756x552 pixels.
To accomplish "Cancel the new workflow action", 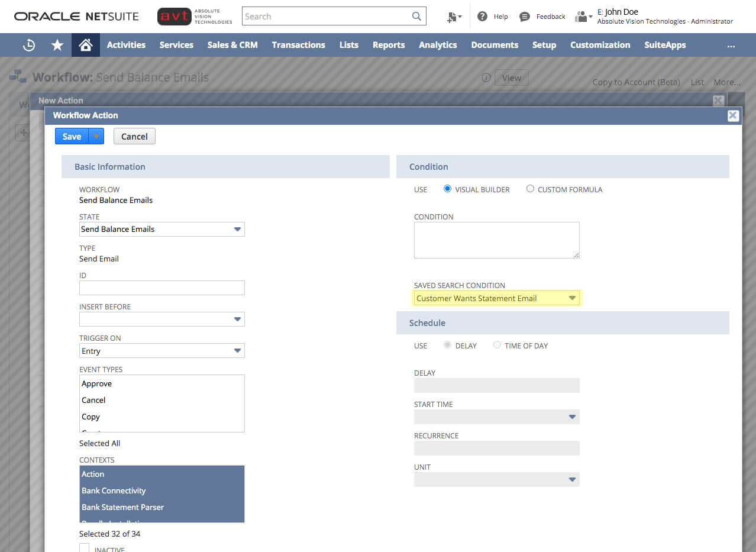I will pos(134,136).
